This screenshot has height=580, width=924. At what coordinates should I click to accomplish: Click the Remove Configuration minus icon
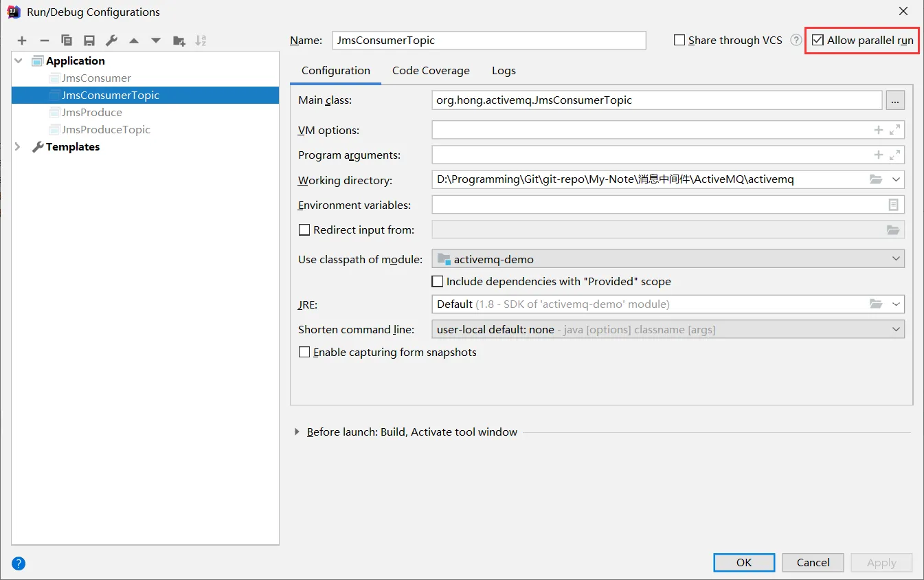45,41
